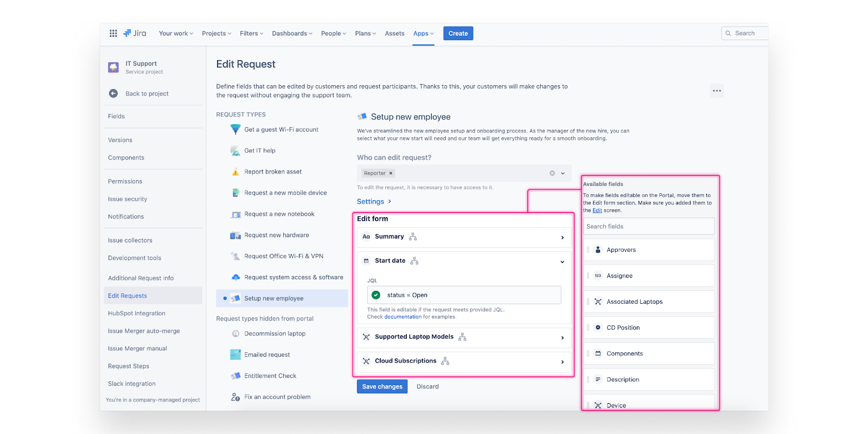The height and width of the screenshot is (434, 868).
Task: Open Request Steps in the sidebar
Action: click(129, 366)
